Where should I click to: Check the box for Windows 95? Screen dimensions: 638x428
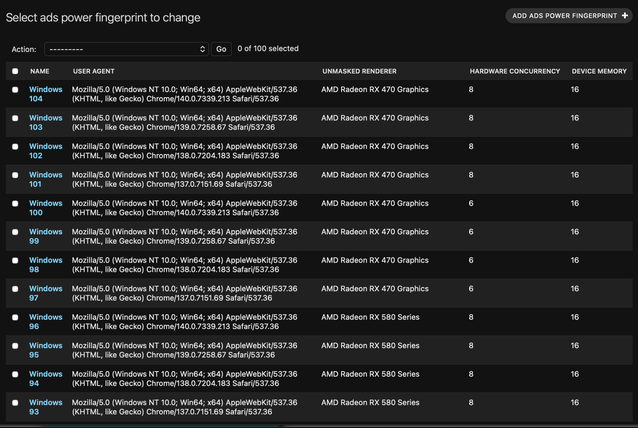pos(15,346)
